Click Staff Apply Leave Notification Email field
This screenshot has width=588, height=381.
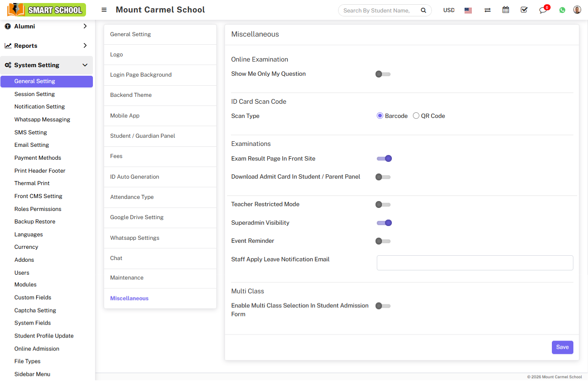pos(474,263)
